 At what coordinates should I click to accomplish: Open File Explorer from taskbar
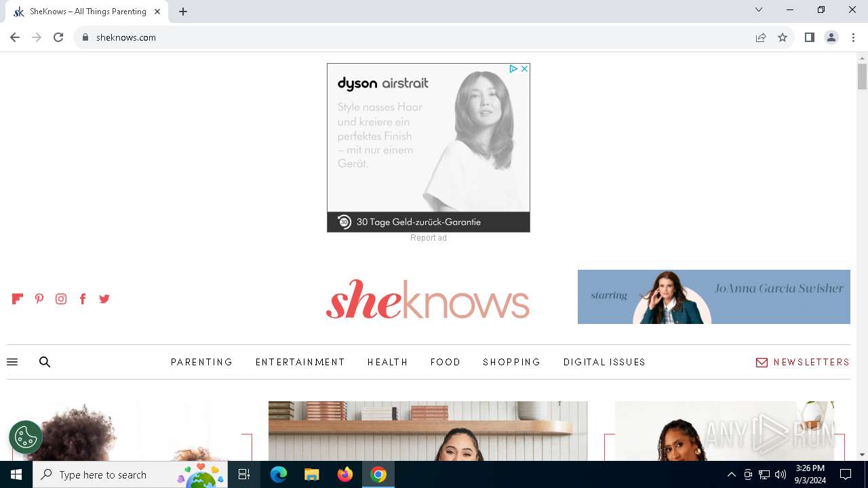[x=312, y=474]
